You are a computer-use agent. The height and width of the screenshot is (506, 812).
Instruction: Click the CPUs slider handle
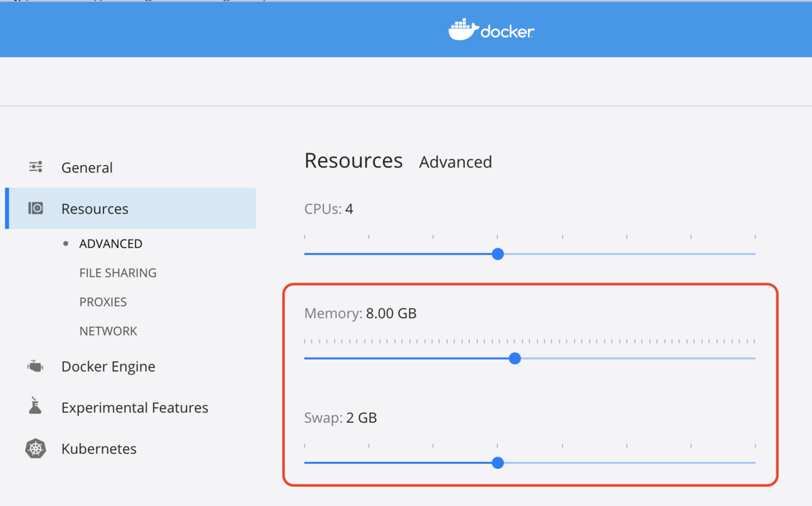tap(498, 254)
